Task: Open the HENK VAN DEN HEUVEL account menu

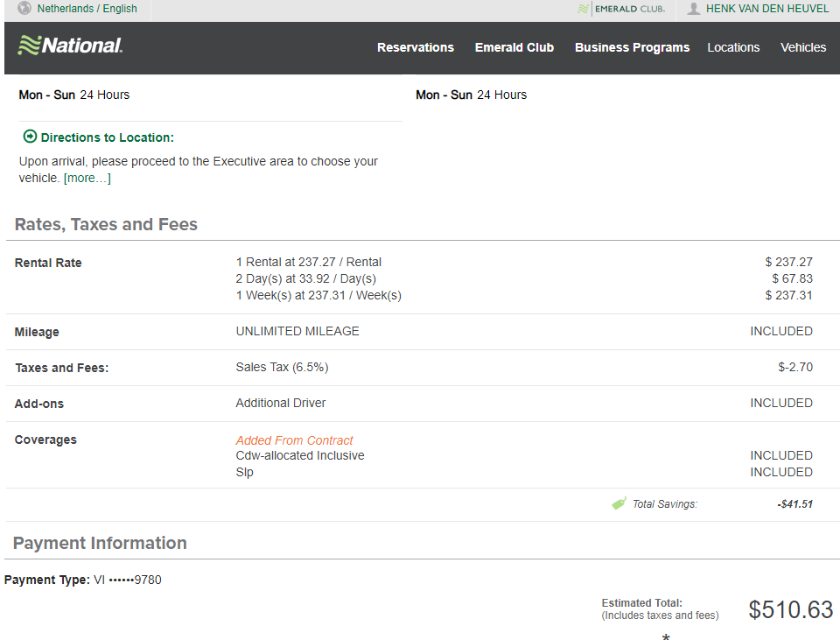Action: 767,9
